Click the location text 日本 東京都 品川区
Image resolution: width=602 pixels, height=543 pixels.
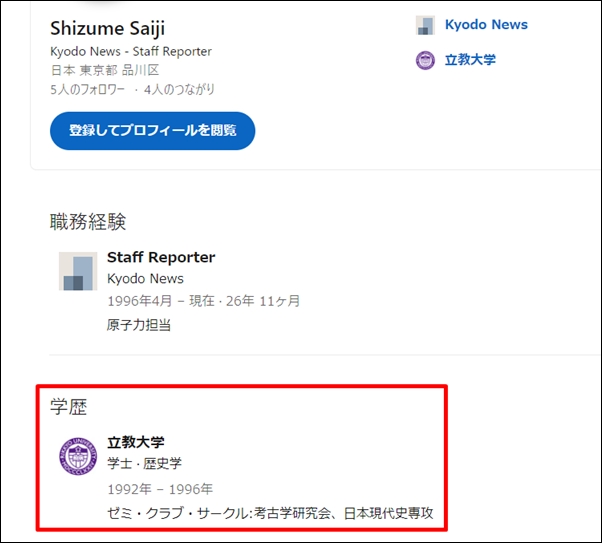pyautogui.click(x=105, y=70)
